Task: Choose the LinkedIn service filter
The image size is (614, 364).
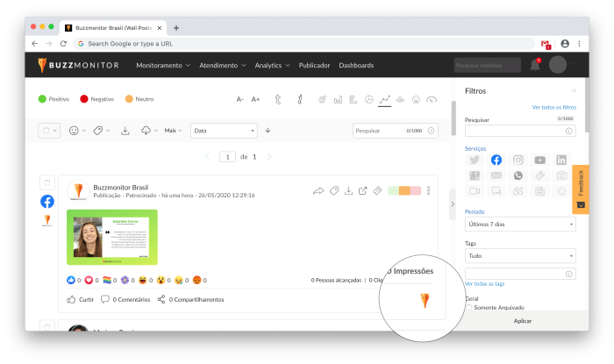Action: click(561, 160)
